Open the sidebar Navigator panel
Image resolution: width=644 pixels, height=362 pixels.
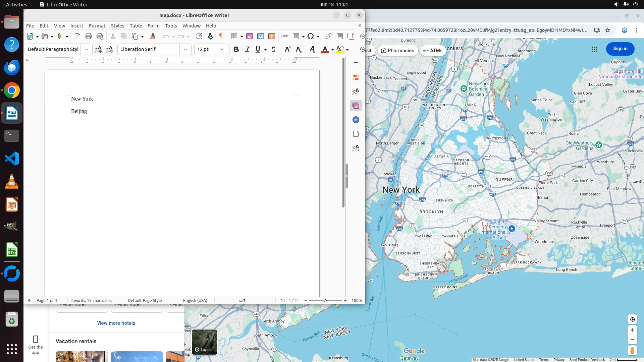pyautogui.click(x=356, y=120)
